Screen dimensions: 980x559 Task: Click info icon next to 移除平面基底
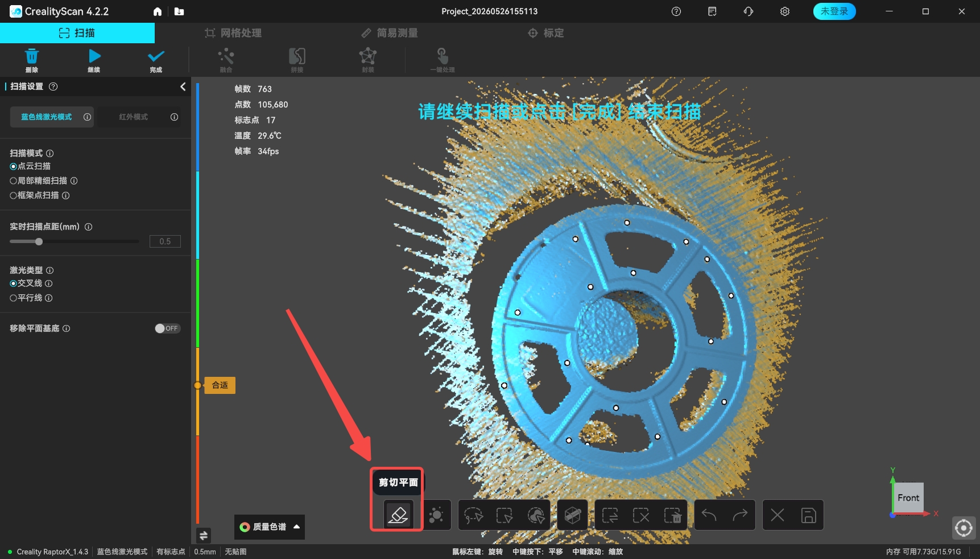pyautogui.click(x=66, y=328)
